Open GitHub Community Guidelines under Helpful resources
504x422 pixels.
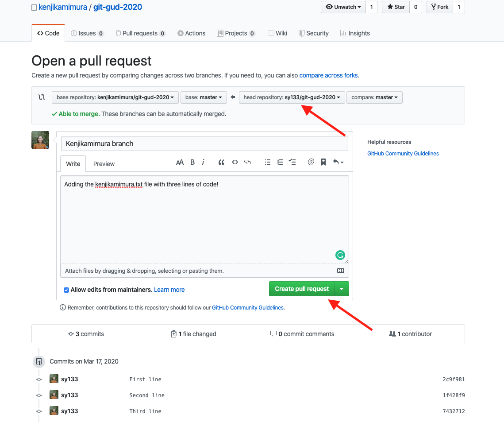(403, 153)
